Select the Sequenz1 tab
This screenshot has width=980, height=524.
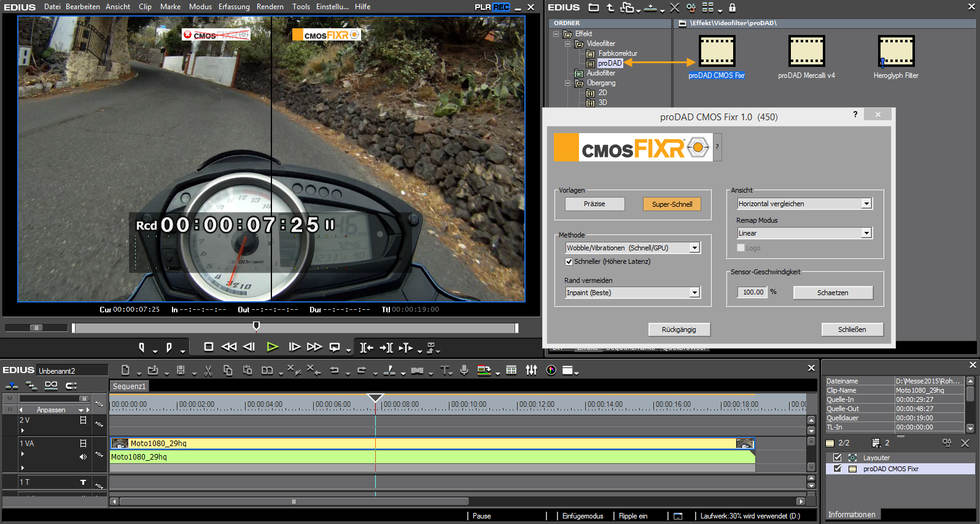coord(130,387)
